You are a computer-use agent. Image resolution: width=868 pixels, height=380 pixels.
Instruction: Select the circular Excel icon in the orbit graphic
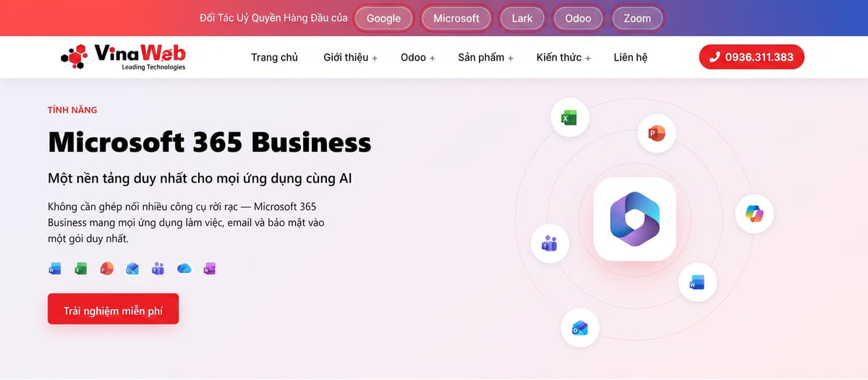569,118
